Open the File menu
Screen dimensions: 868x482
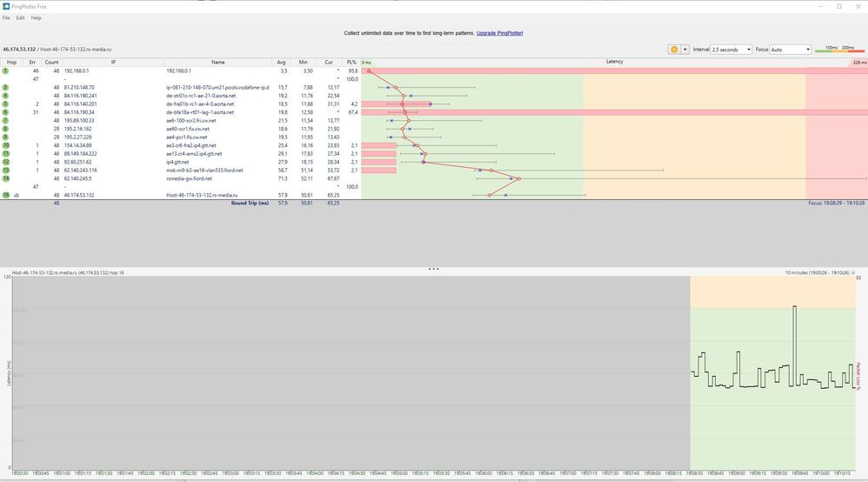pos(6,17)
